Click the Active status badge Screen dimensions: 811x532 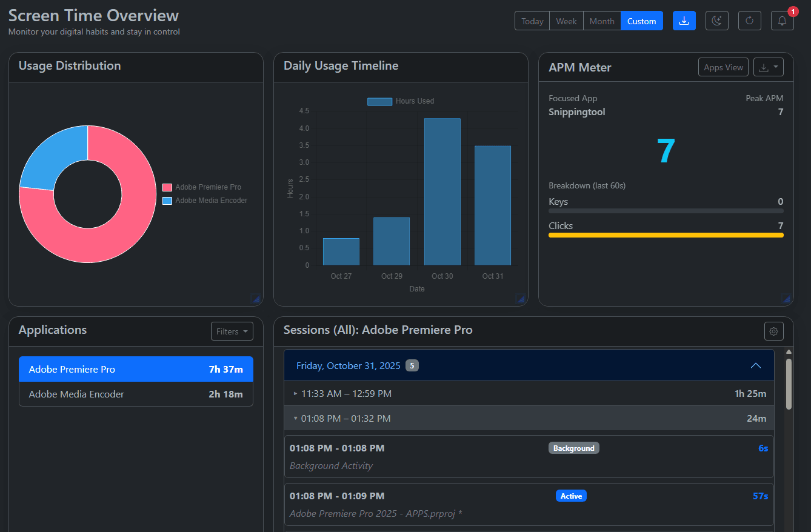[x=571, y=496]
